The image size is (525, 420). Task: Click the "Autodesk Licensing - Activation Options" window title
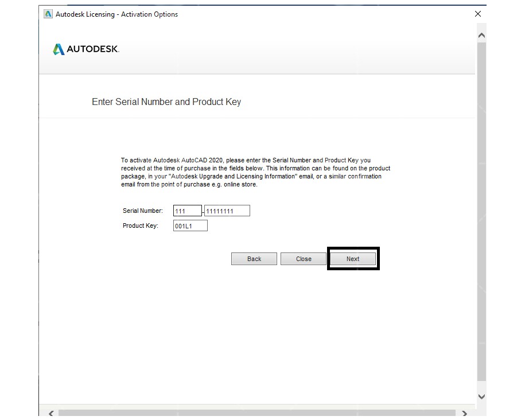(x=116, y=14)
